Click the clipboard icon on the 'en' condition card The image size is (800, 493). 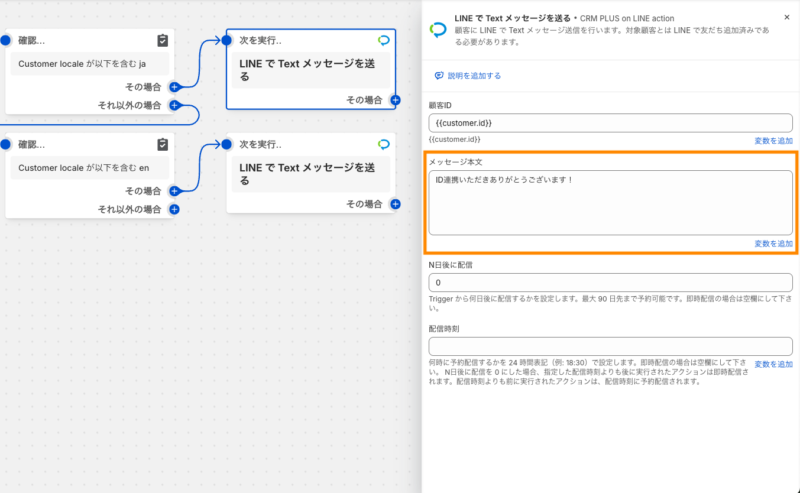[x=162, y=144]
